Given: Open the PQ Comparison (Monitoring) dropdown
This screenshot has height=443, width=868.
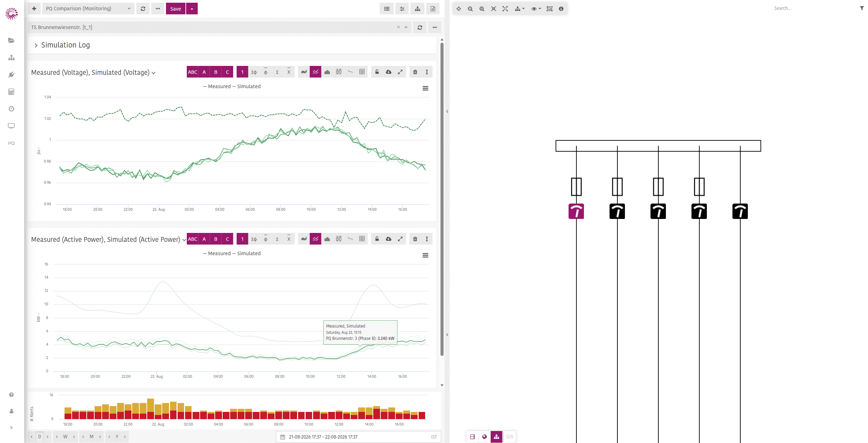Looking at the screenshot, I should tap(88, 9).
